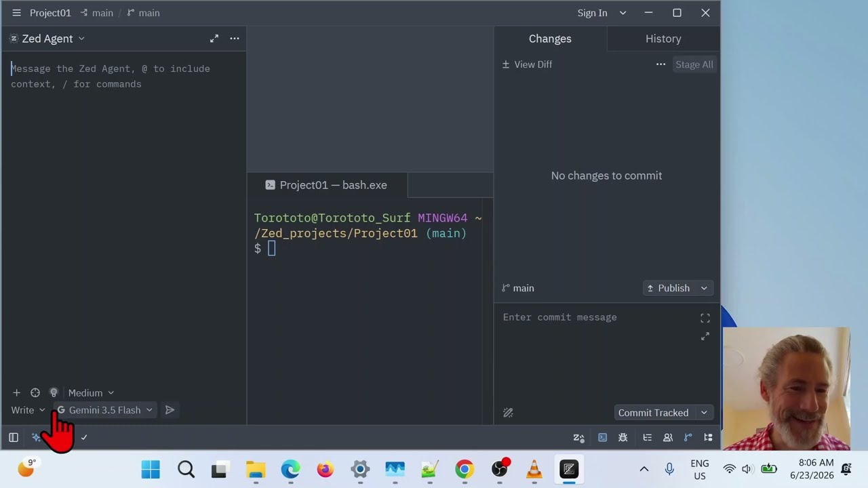The image size is (868, 488).
Task: Click View Diff in git panel
Action: point(527,64)
